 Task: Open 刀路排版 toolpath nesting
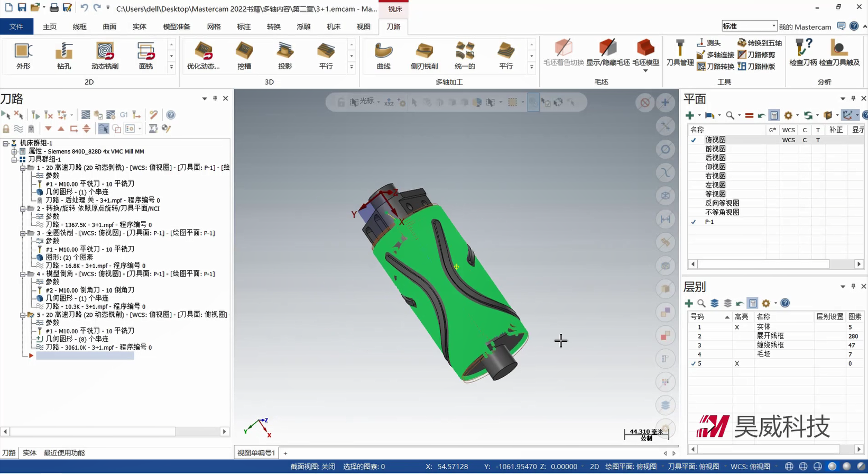pos(756,66)
